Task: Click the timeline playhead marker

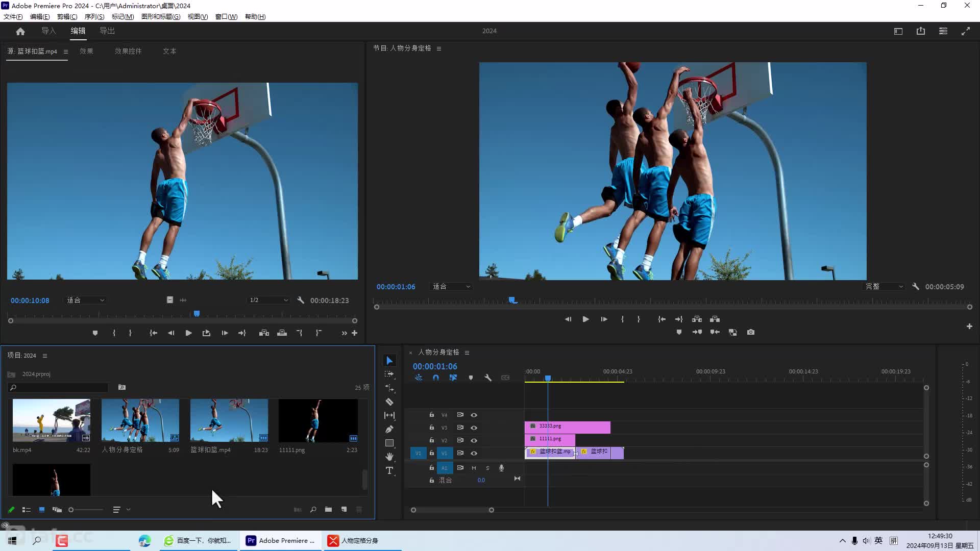Action: point(548,378)
